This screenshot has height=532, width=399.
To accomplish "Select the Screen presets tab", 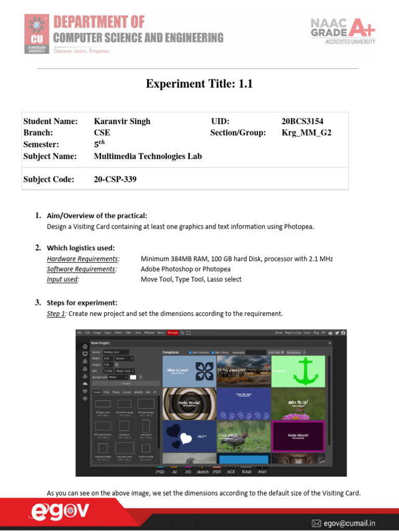I will pyautogui.click(x=127, y=392).
